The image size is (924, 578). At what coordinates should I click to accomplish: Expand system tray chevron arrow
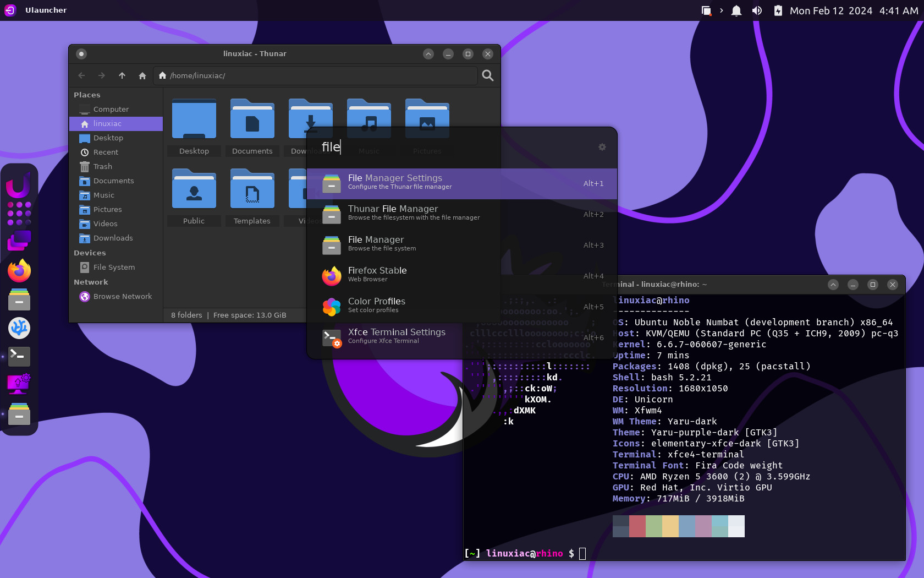click(x=722, y=10)
